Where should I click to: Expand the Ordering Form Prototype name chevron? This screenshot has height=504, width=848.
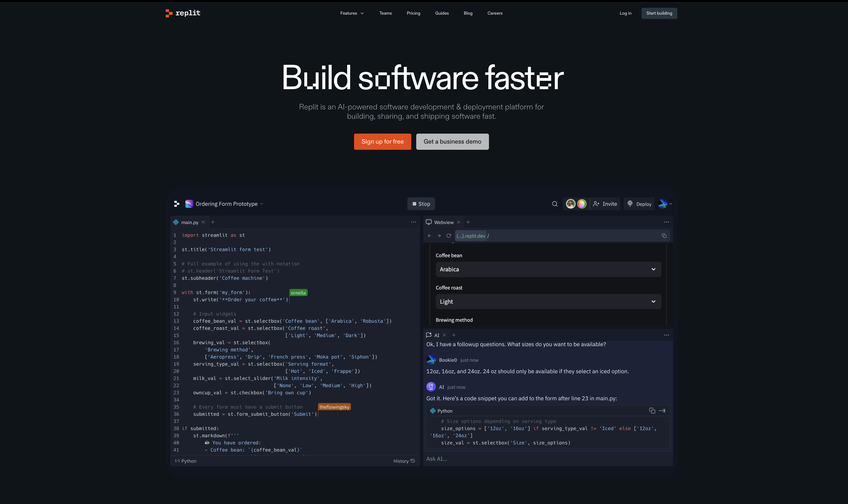click(261, 204)
